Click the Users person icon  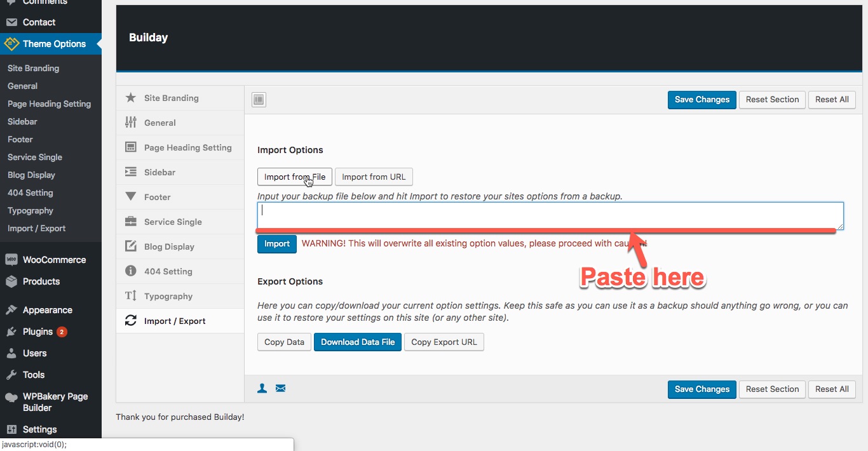pos(11,353)
